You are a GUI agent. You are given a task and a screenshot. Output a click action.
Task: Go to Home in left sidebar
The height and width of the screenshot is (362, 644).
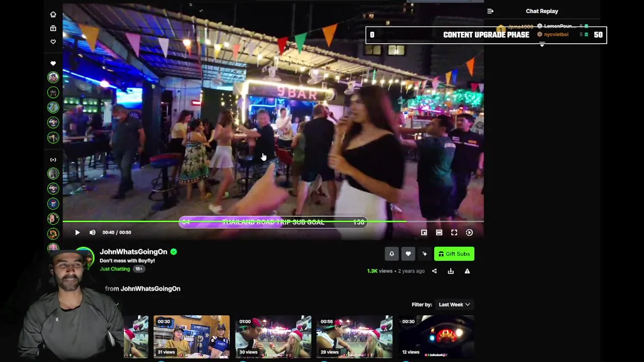click(53, 15)
